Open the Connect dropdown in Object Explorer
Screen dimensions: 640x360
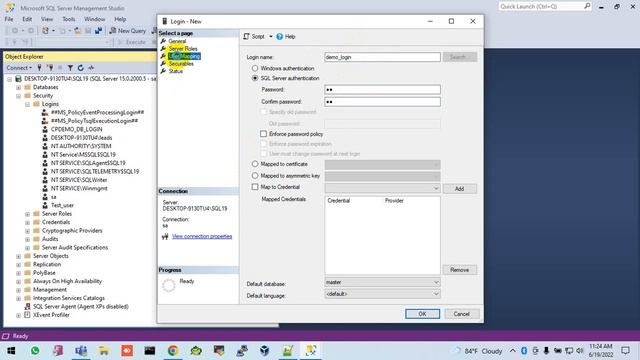pos(19,68)
